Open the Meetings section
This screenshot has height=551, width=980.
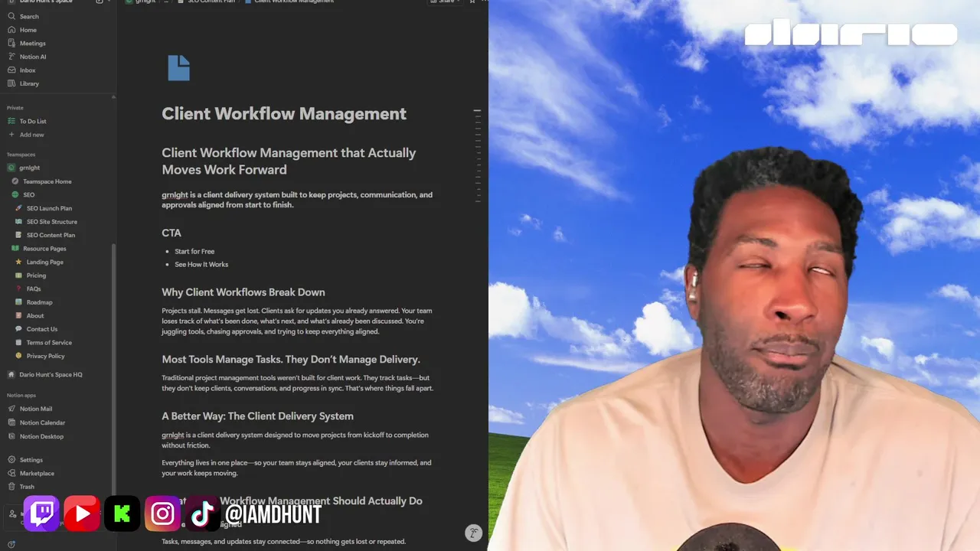(x=32, y=44)
